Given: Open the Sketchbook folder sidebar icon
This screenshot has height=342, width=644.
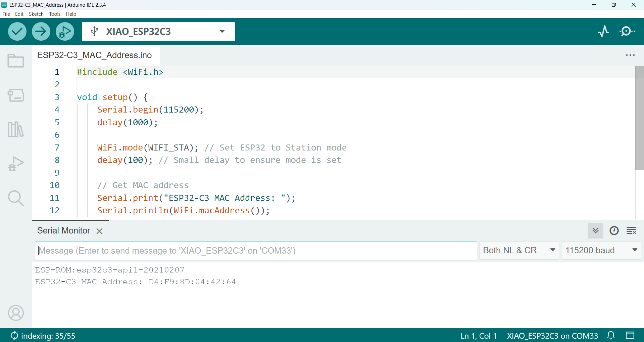Looking at the screenshot, I should 16,61.
